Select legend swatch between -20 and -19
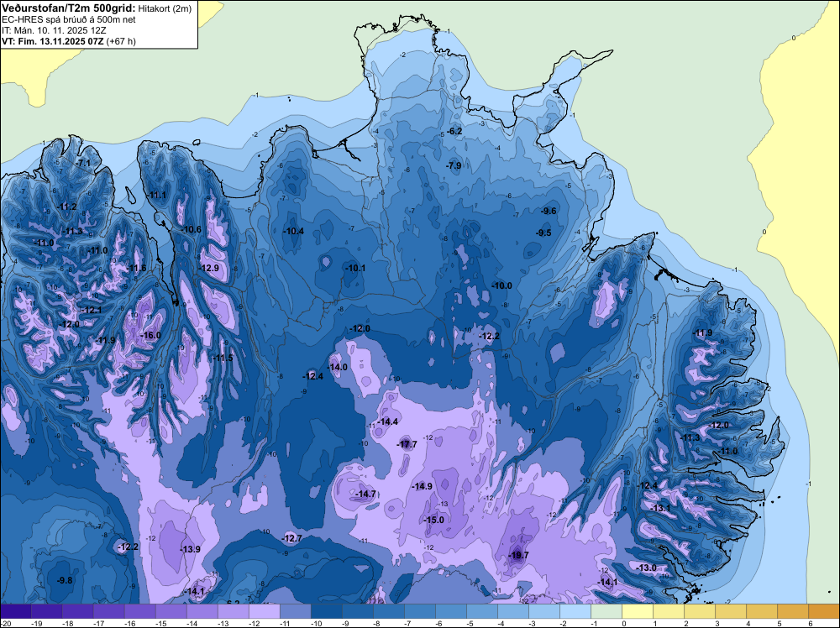Image resolution: width=840 pixels, height=628 pixels. pyautogui.click(x=15, y=611)
